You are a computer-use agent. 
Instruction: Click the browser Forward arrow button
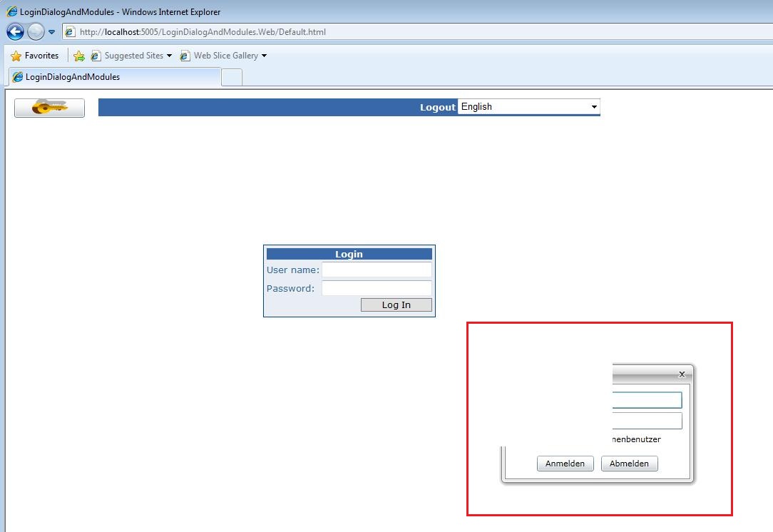tap(36, 32)
